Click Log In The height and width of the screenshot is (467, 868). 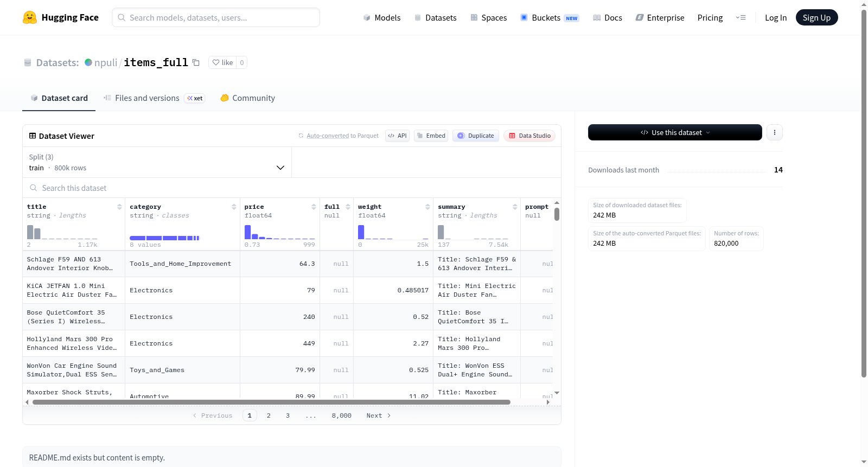776,18
